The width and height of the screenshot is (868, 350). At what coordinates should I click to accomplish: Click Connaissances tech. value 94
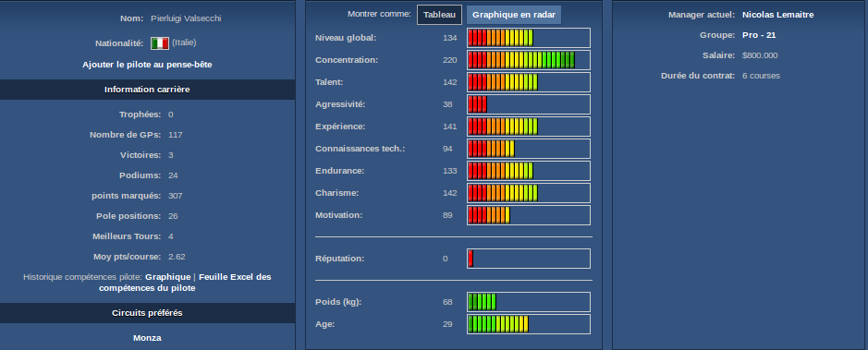coord(447,149)
